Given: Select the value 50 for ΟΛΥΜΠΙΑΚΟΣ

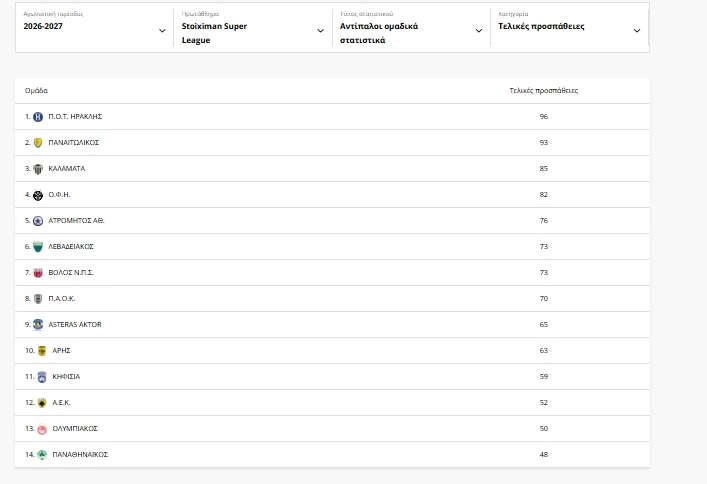Looking at the screenshot, I should (x=544, y=429).
